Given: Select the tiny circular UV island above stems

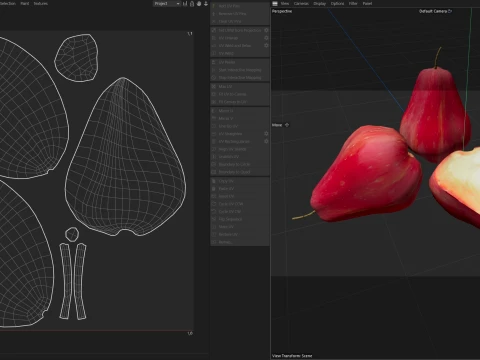Looking at the screenshot, I should 72,234.
